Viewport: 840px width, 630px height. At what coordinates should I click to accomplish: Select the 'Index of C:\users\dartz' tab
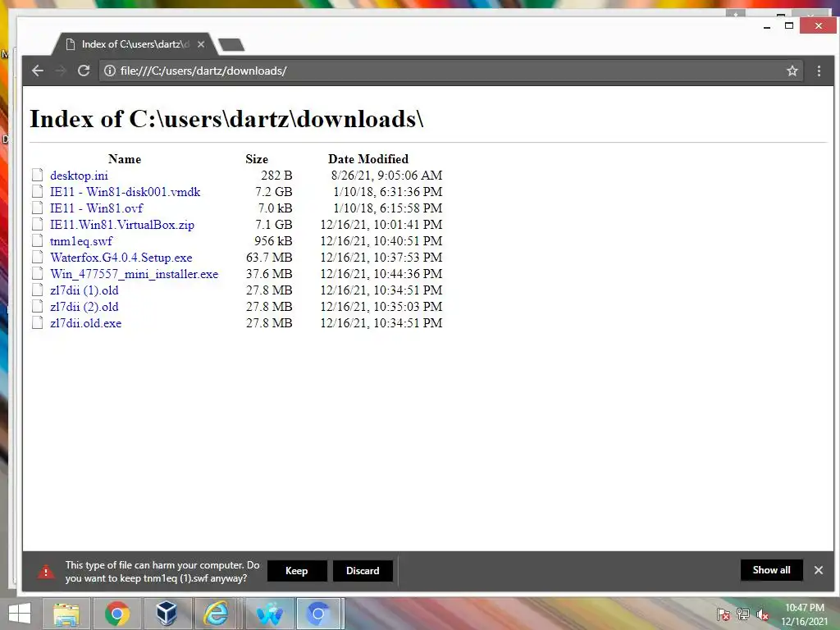[134, 44]
